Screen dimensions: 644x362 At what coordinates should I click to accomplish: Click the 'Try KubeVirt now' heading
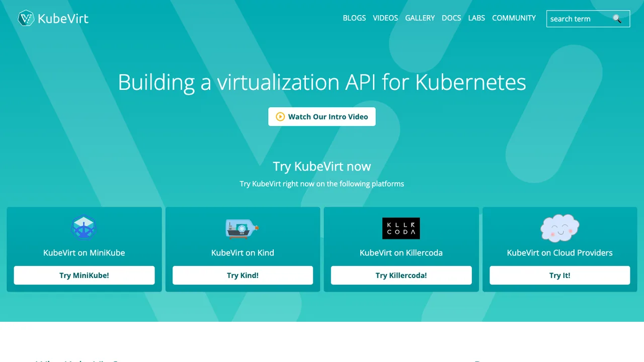pos(322,166)
